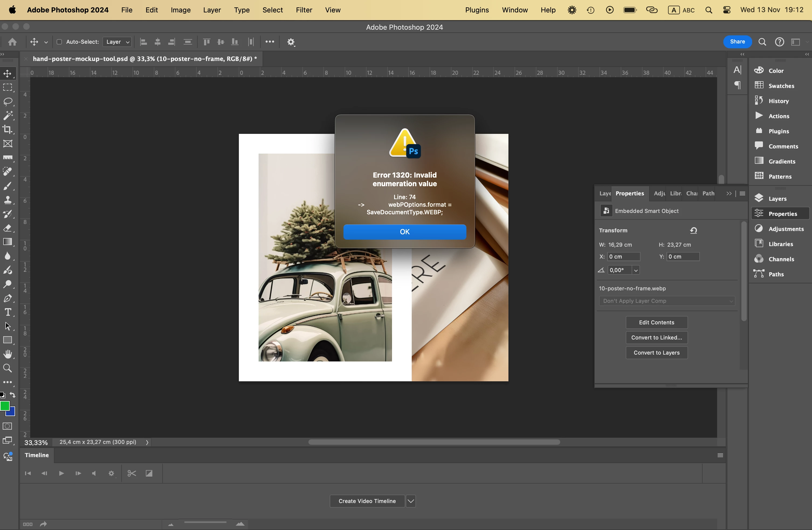The image size is (812, 530).
Task: Select the Crop tool
Action: coord(8,130)
